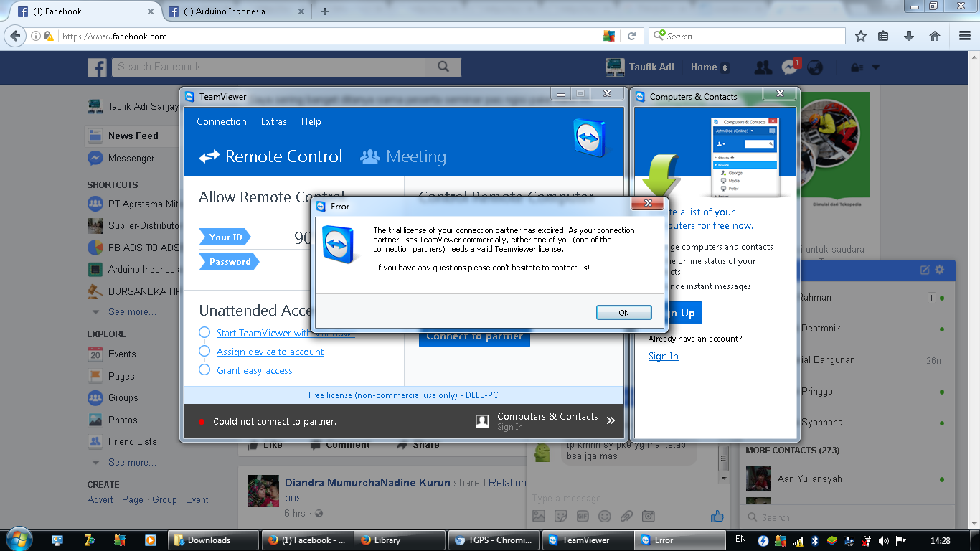Click OK in the TeamViewer Error dialog

click(x=623, y=312)
